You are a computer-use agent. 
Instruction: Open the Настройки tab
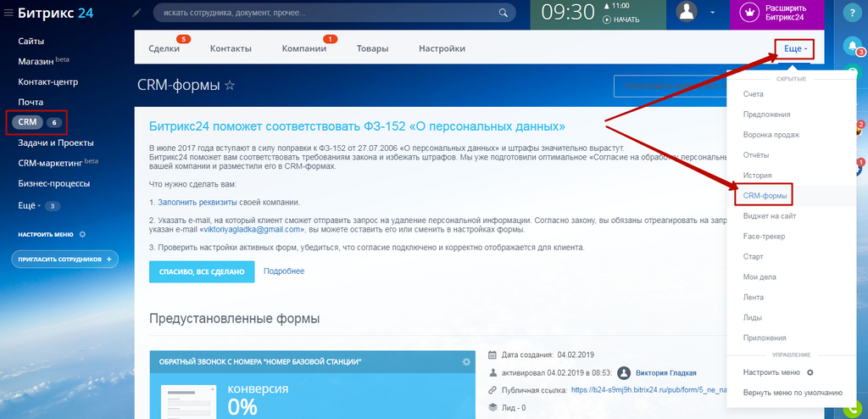pos(442,49)
